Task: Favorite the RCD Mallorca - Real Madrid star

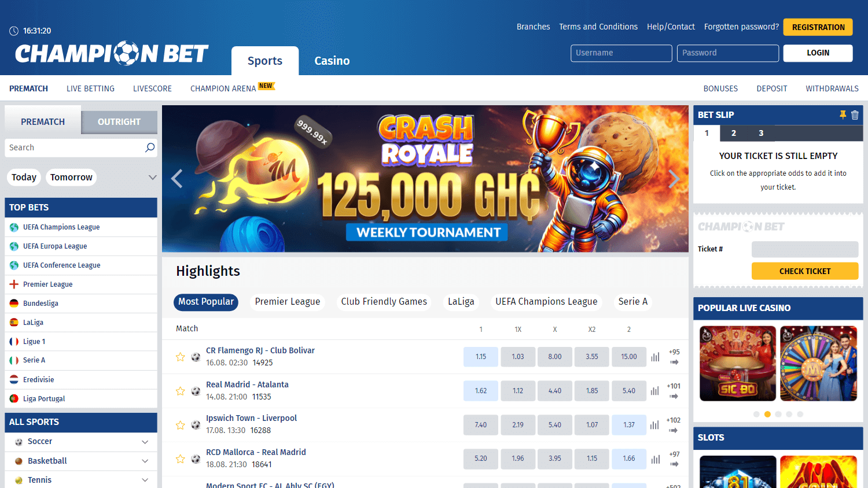Action: pyautogui.click(x=181, y=459)
